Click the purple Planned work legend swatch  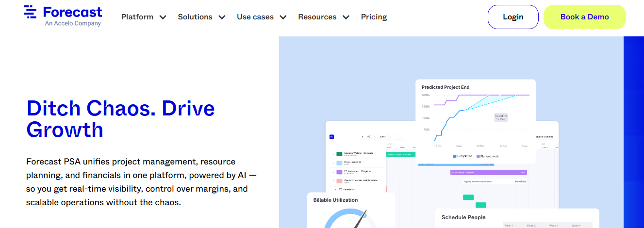pyautogui.click(x=478, y=156)
